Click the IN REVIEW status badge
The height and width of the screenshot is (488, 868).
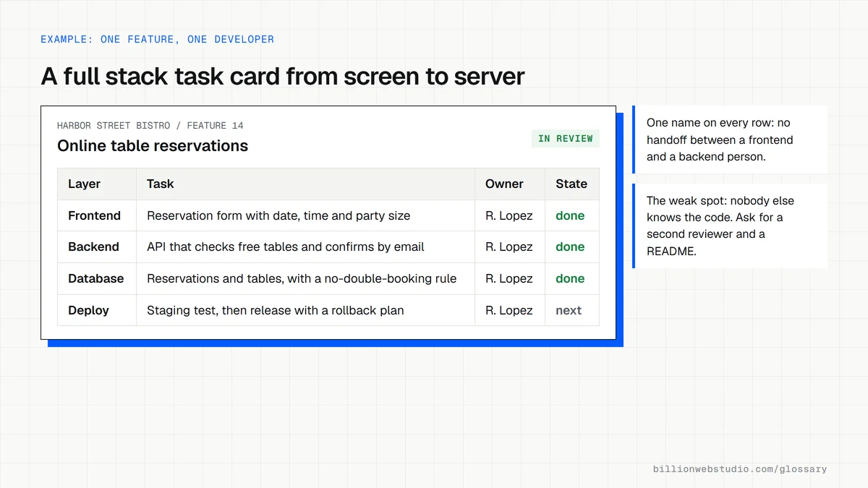[566, 138]
